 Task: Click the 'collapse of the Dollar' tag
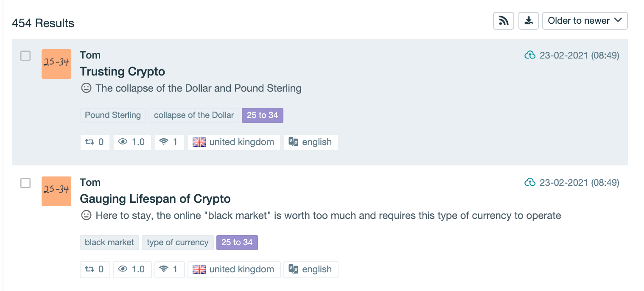coord(194,115)
